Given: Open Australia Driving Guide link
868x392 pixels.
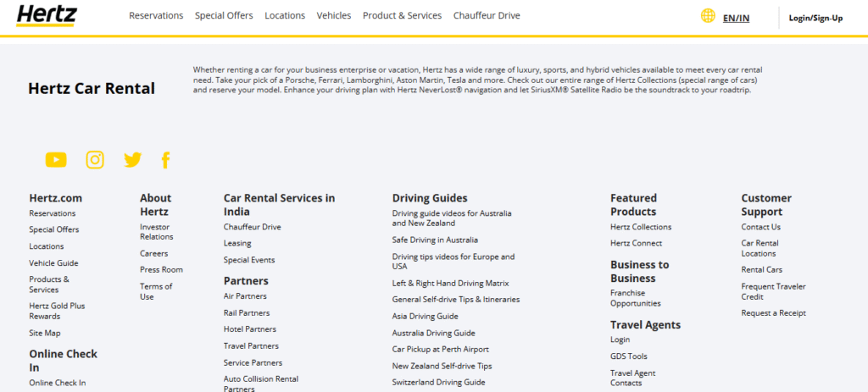Looking at the screenshot, I should (x=433, y=334).
